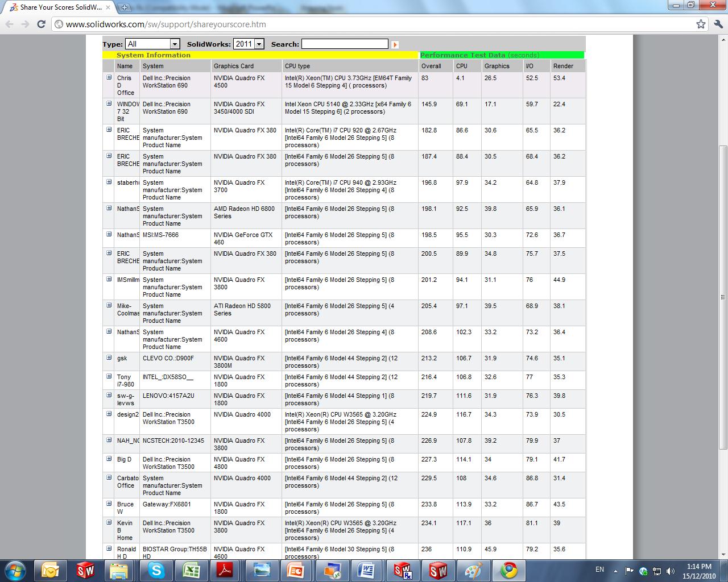Expand the Kevin B Home row
Screen dimensions: 728x582
tap(109, 522)
